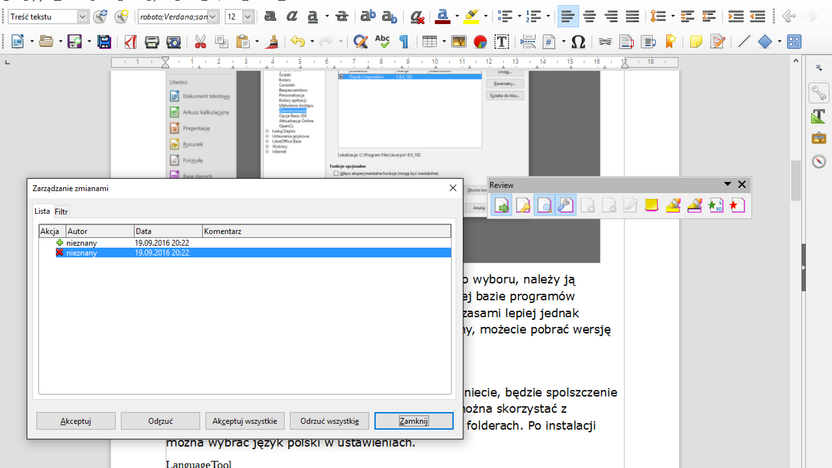Apply superscript formatting
The height and width of the screenshot is (468, 832).
coord(367,16)
